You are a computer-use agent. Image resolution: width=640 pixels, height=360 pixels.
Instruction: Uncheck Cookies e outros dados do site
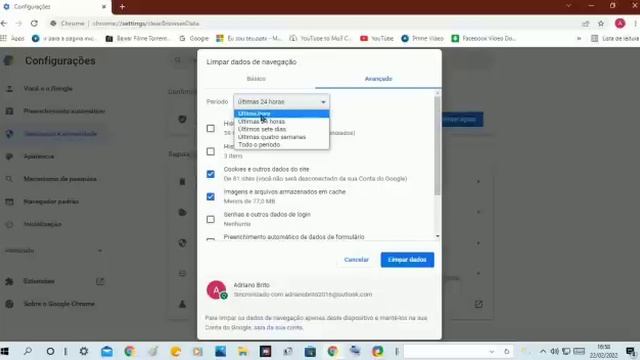pyautogui.click(x=211, y=174)
